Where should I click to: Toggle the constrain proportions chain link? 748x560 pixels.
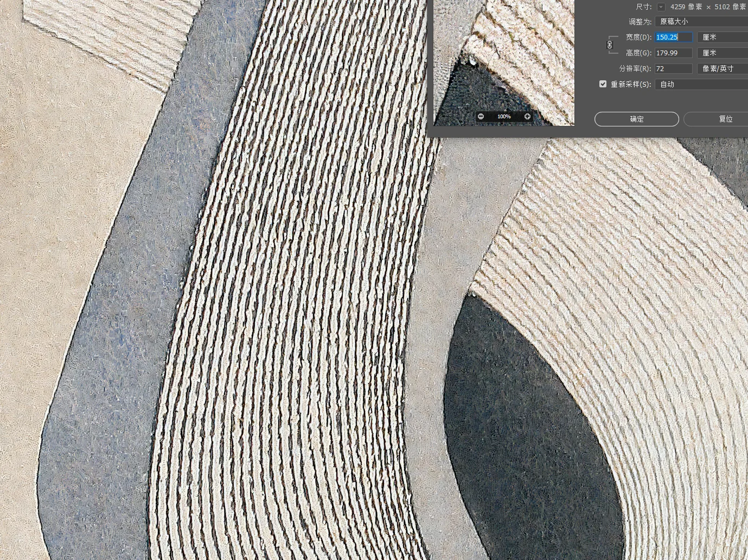point(610,45)
